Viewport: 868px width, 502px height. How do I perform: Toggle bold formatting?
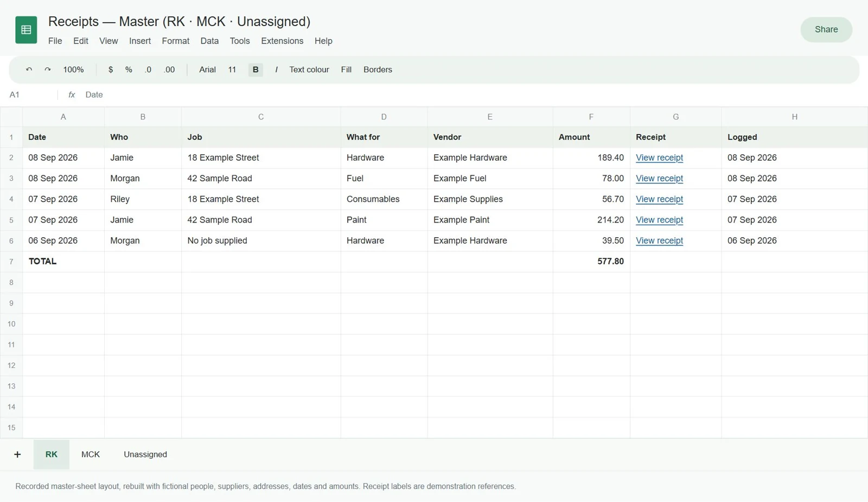[x=256, y=69]
